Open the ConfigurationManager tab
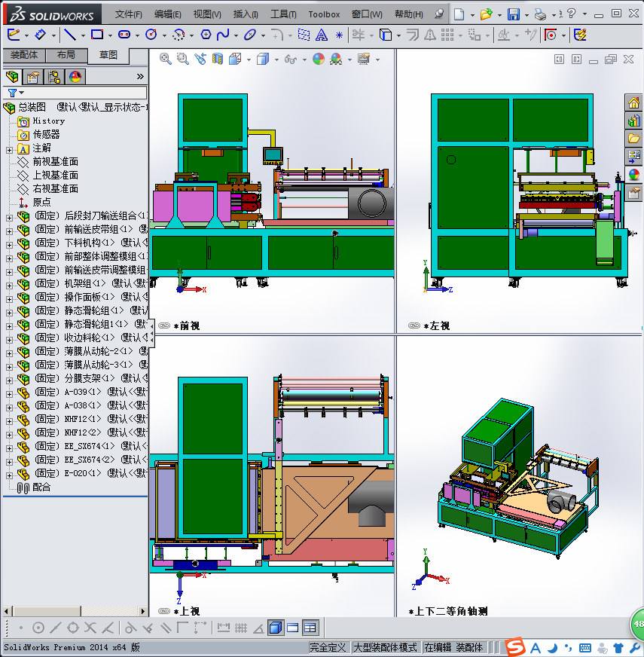 (54, 77)
